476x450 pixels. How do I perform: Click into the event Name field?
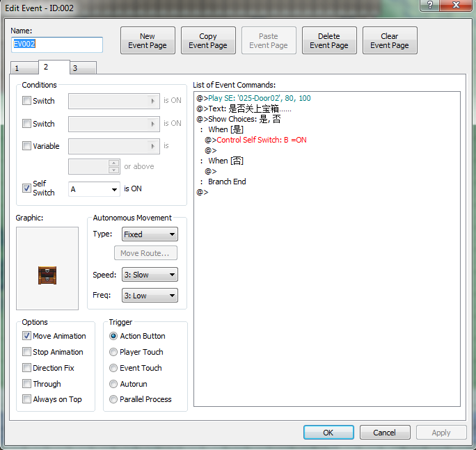pos(57,45)
